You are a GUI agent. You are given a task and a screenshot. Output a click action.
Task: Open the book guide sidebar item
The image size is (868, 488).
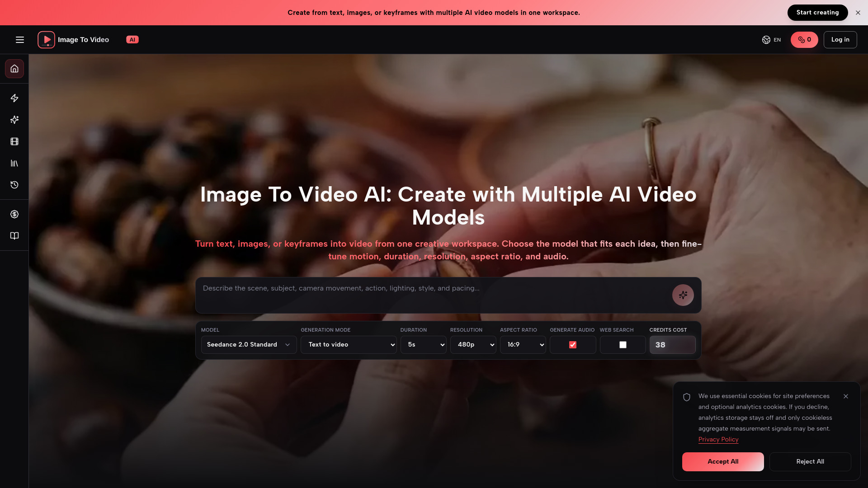click(x=14, y=236)
